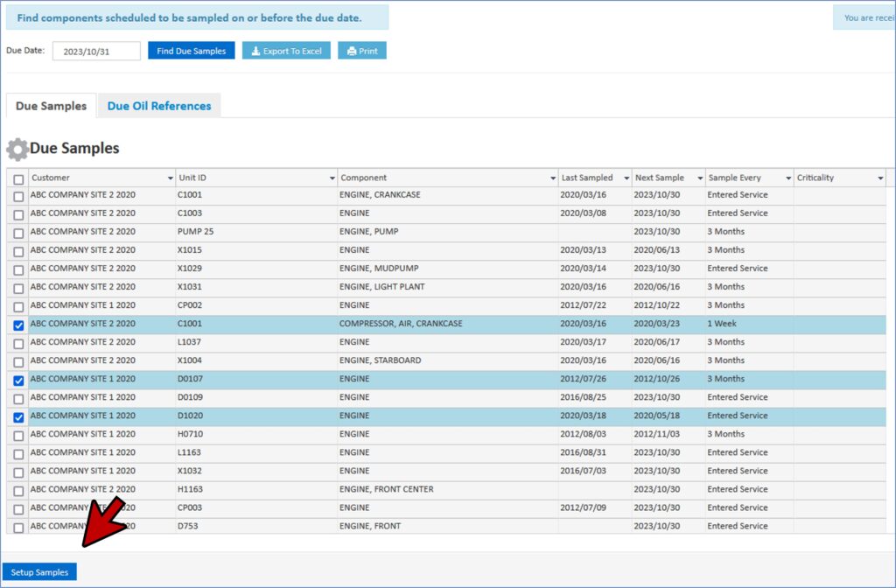Open the Unit ID column filter dropdown

pos(332,178)
